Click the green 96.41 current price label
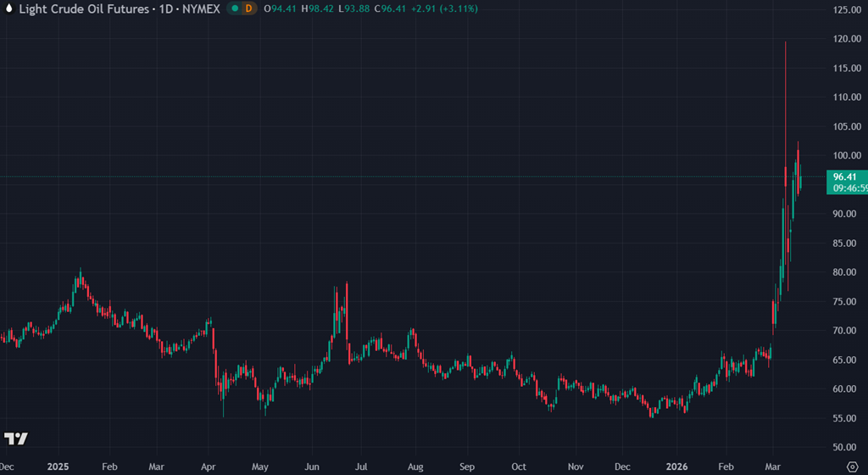The image size is (868, 475). [x=846, y=176]
